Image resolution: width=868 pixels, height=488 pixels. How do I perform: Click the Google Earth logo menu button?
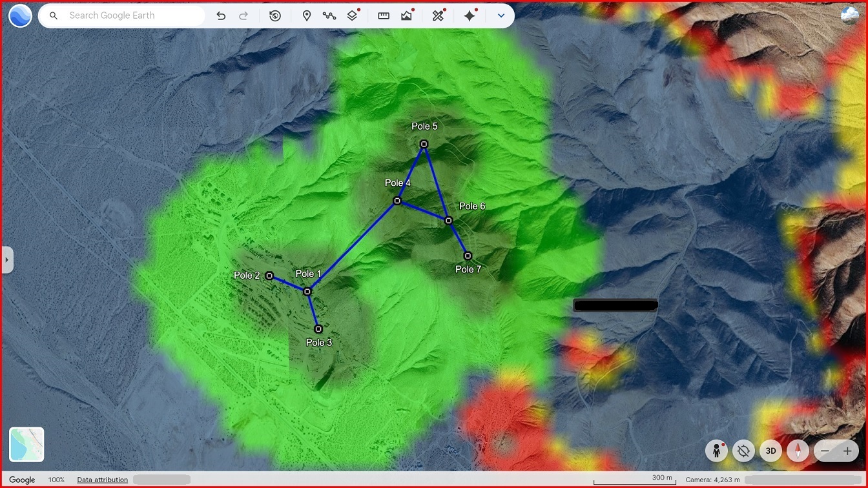pyautogui.click(x=20, y=15)
